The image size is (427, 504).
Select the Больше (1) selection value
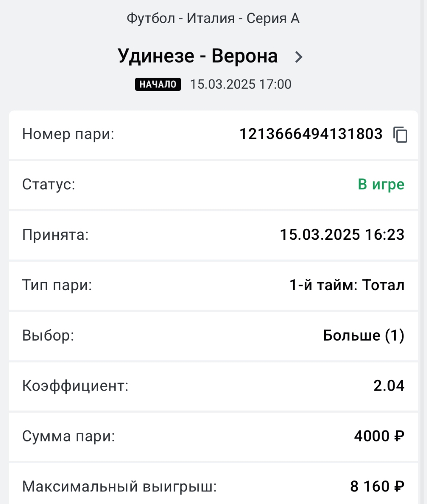pyautogui.click(x=364, y=336)
